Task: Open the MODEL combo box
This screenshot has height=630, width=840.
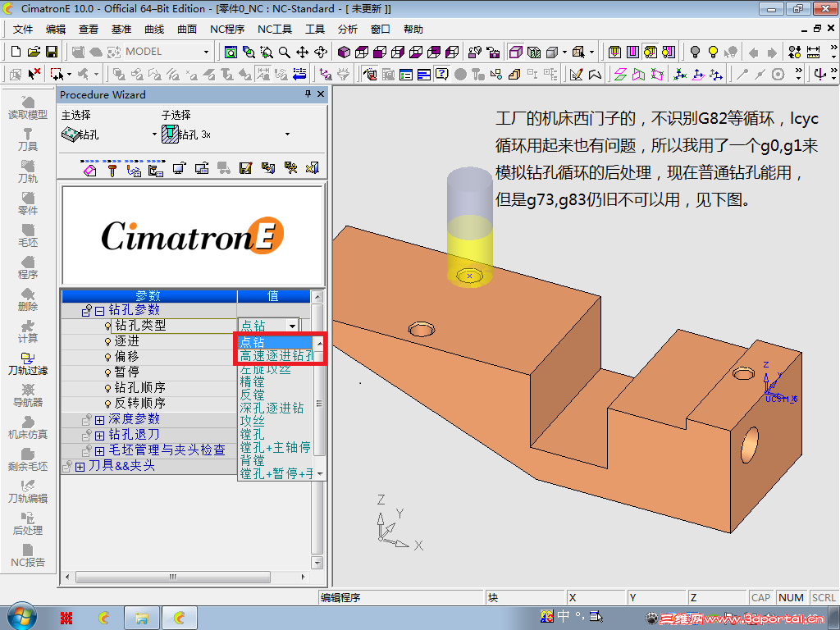Action: click(x=167, y=52)
